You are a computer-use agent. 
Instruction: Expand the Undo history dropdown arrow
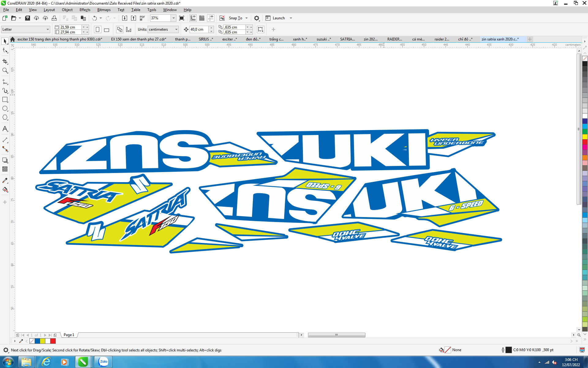click(101, 18)
